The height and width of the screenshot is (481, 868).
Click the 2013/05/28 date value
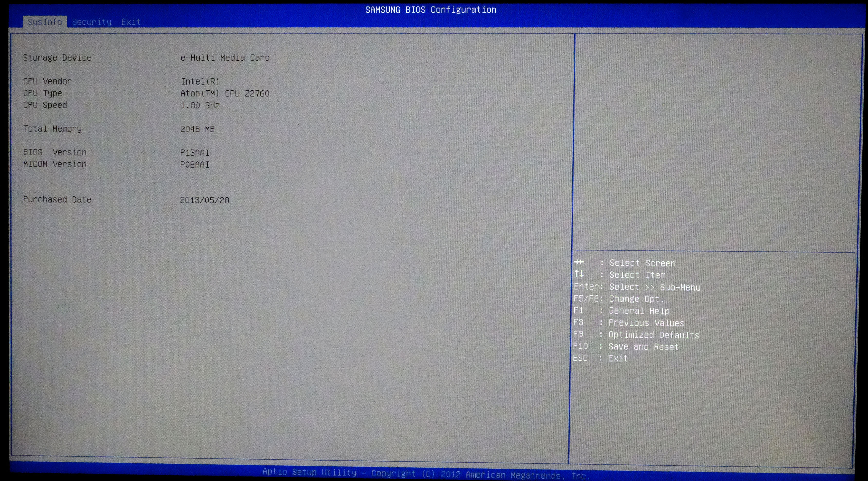pos(205,200)
